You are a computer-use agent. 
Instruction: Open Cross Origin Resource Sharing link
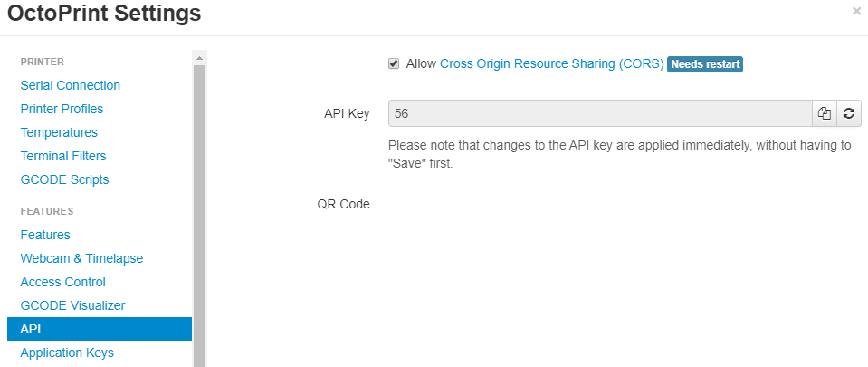[x=551, y=63]
